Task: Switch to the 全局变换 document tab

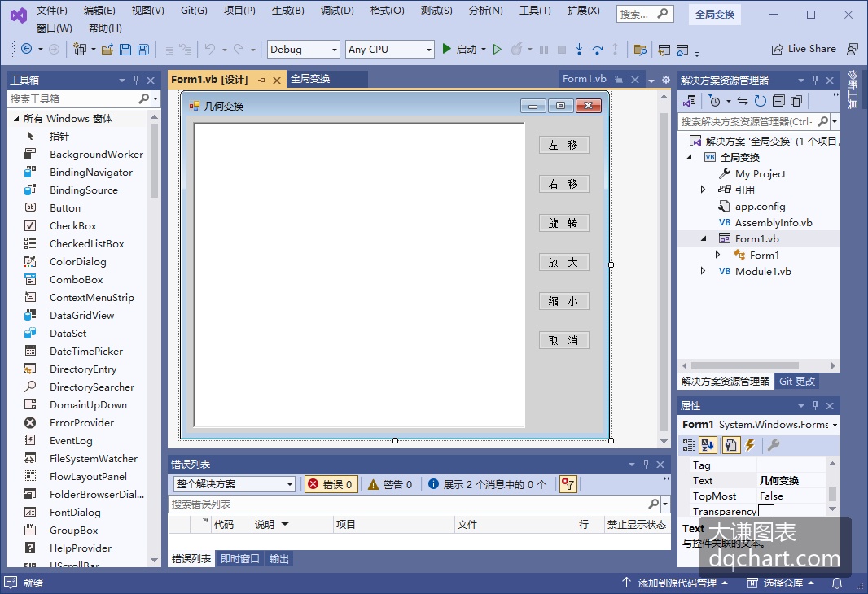Action: pyautogui.click(x=310, y=79)
